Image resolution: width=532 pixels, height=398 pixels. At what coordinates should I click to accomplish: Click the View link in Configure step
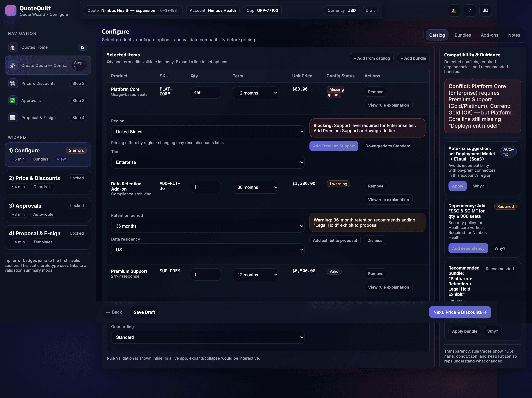61,159
